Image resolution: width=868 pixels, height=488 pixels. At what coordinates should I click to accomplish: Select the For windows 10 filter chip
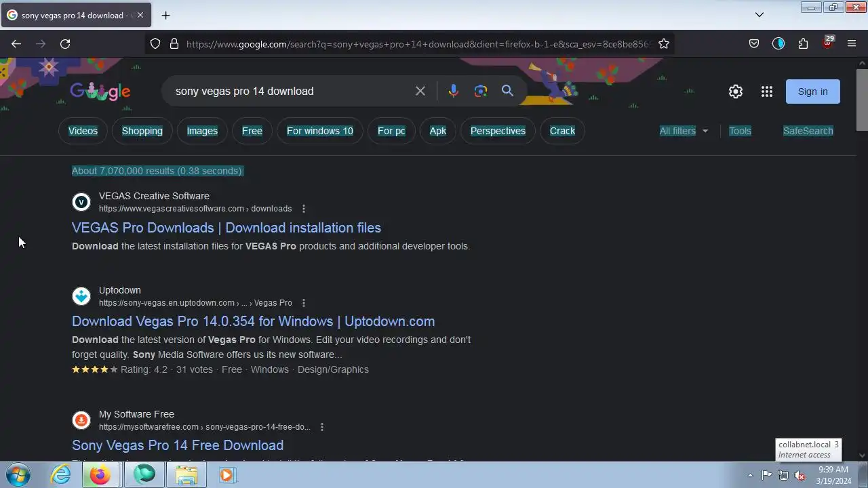pos(320,131)
